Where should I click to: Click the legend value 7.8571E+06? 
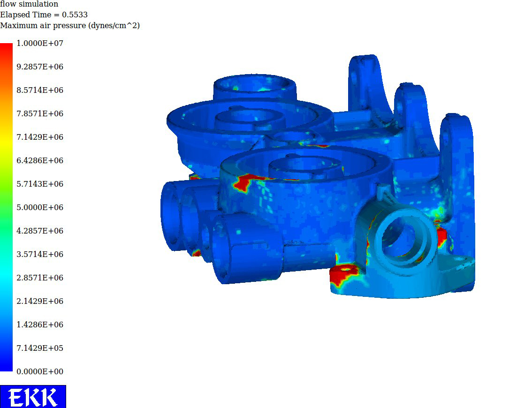tap(40, 113)
